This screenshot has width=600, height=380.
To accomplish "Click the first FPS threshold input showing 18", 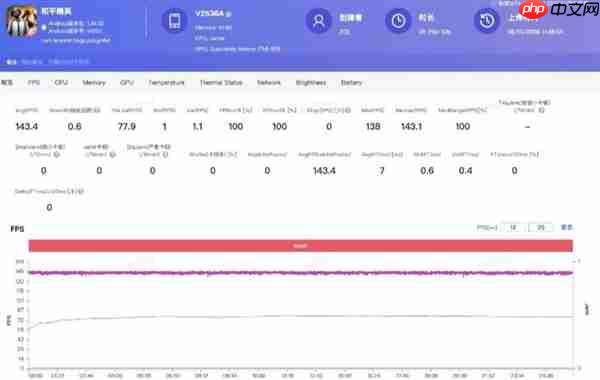I will point(513,227).
